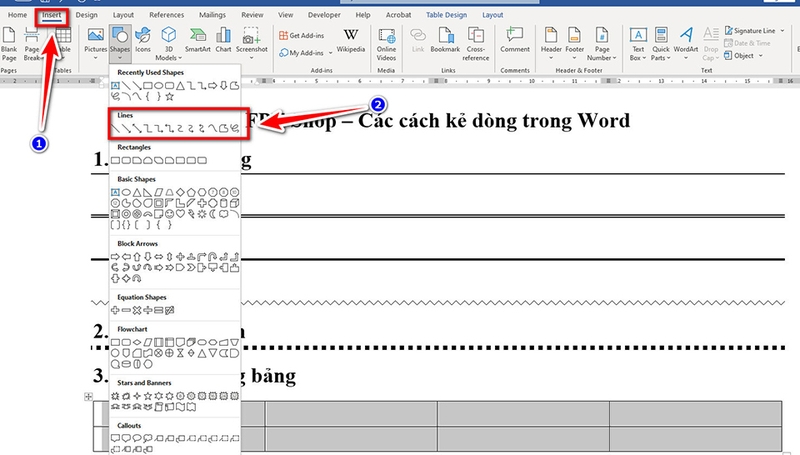Select the first Rectangle shape under Rectangles

pyautogui.click(x=116, y=160)
